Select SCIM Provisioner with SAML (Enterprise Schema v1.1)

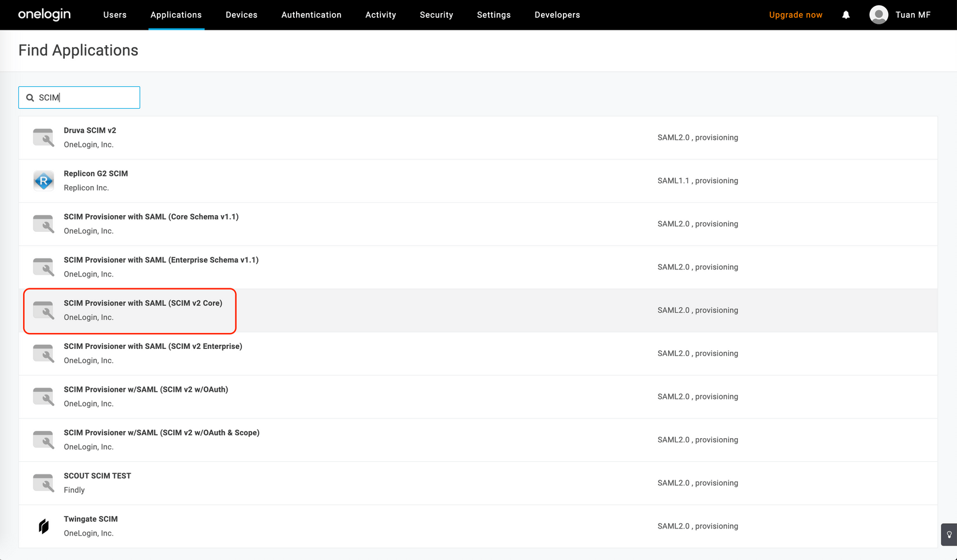click(478, 267)
